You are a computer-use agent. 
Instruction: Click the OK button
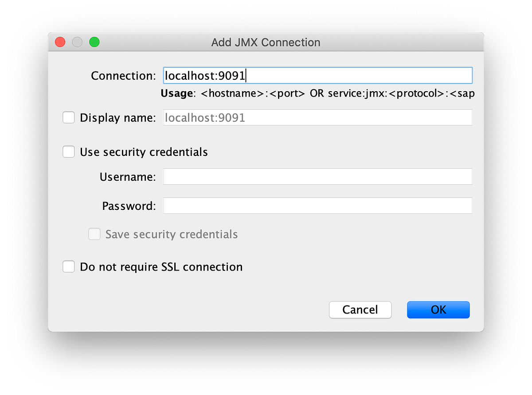click(x=438, y=310)
